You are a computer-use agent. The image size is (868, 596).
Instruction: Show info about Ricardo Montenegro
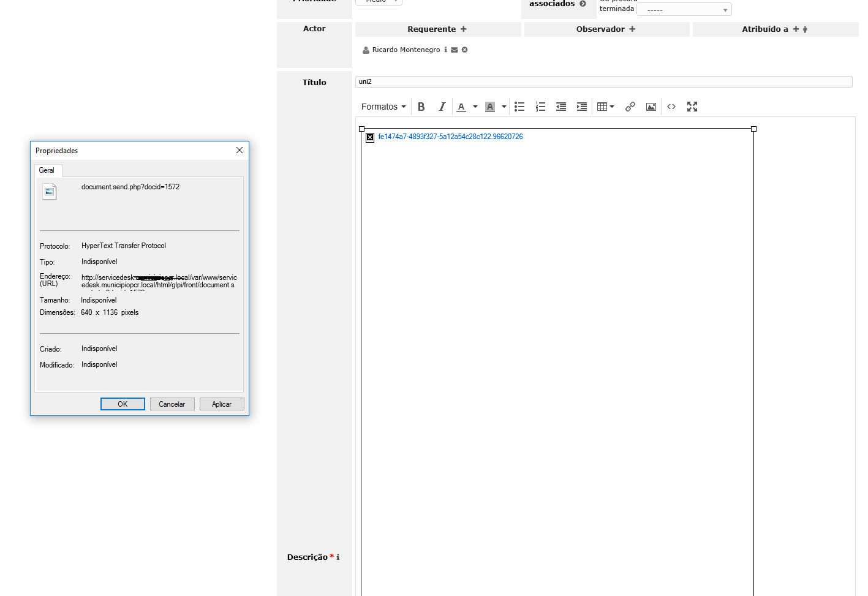tap(445, 50)
